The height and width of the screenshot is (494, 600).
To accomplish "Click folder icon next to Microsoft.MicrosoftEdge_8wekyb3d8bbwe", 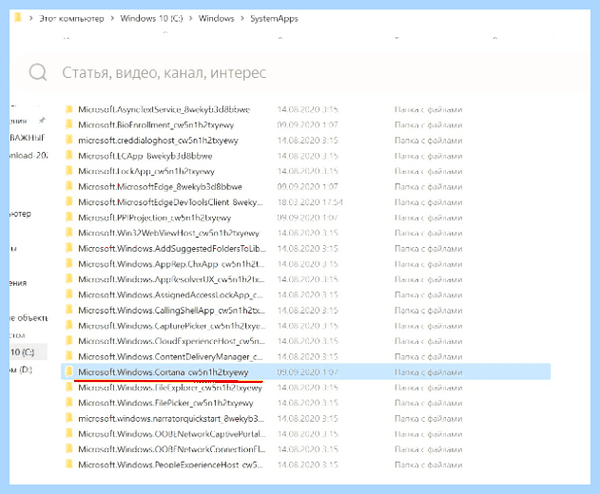I will click(69, 186).
